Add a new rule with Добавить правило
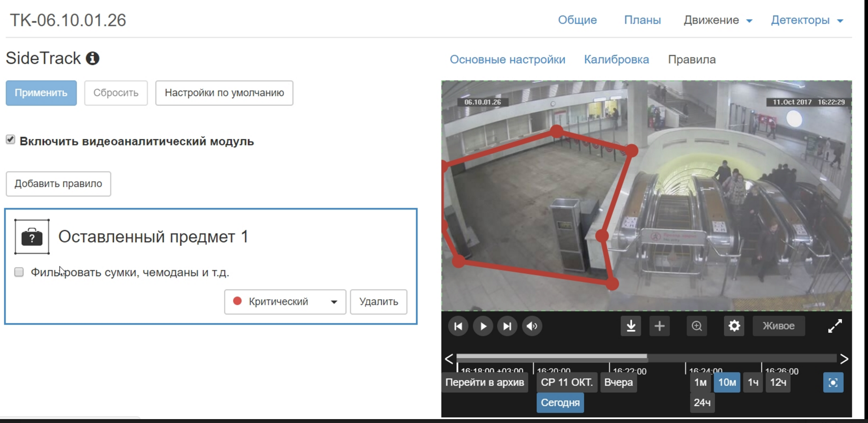The image size is (868, 423). point(59,184)
